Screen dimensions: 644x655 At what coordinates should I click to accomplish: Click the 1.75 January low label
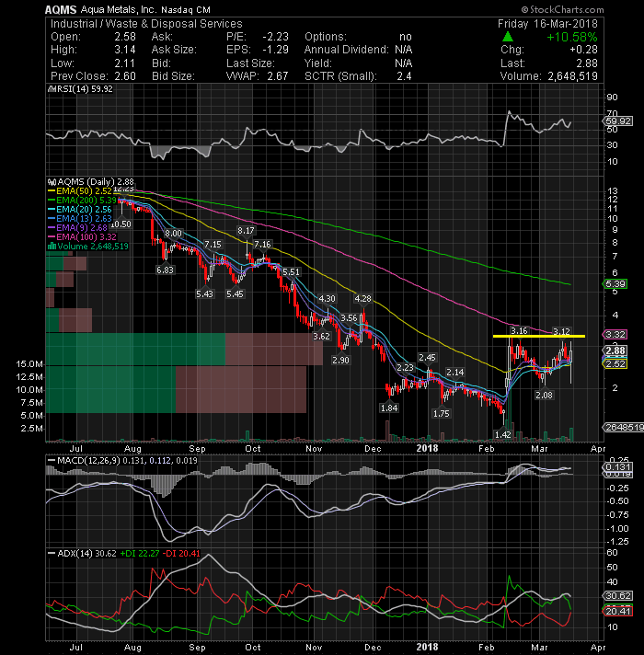pos(441,414)
